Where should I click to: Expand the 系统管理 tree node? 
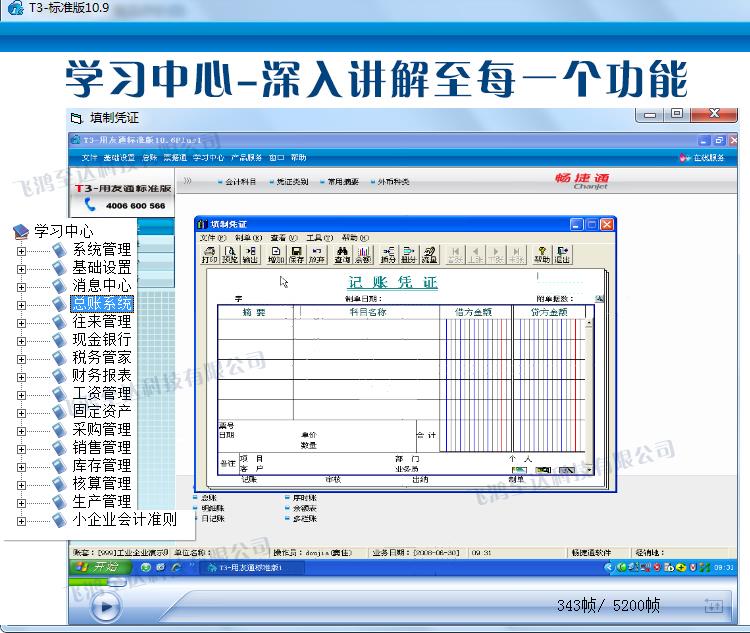21,250
